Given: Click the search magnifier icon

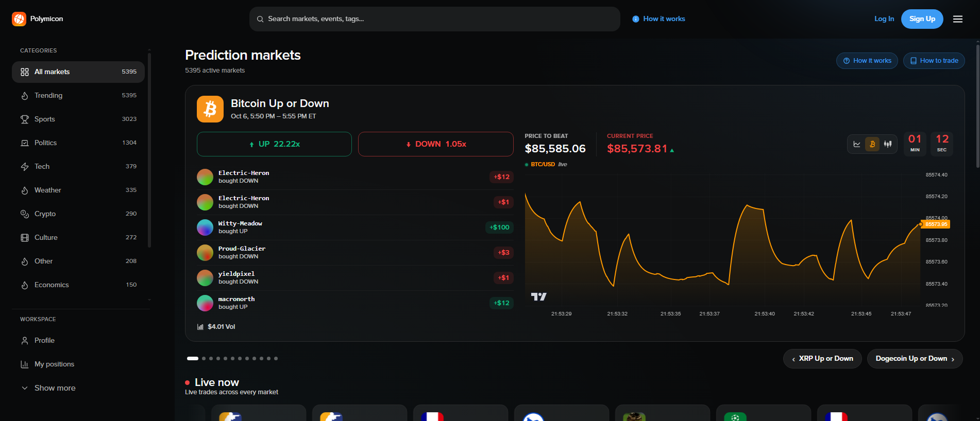Looking at the screenshot, I should click(x=260, y=19).
